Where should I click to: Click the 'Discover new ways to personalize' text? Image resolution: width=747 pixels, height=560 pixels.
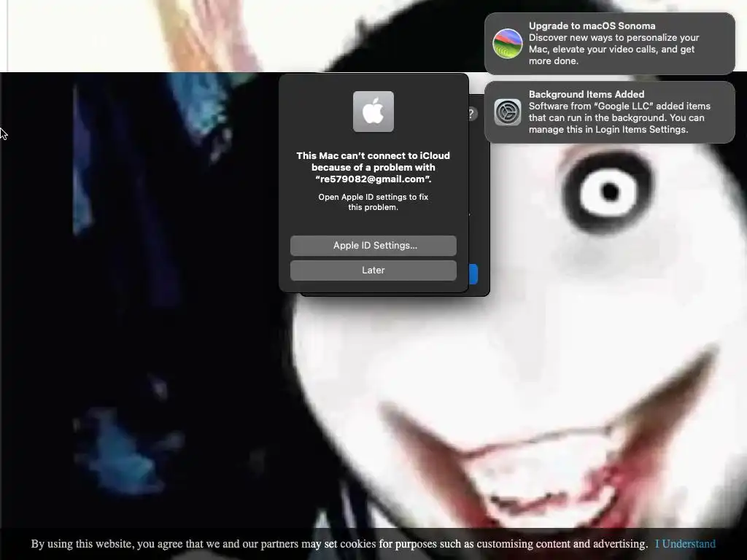(x=614, y=49)
